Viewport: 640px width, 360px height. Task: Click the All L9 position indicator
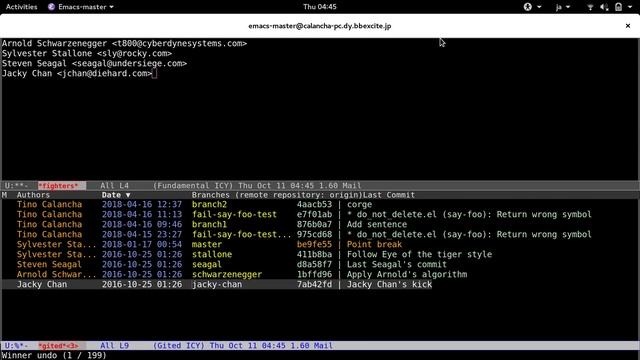pos(114,346)
